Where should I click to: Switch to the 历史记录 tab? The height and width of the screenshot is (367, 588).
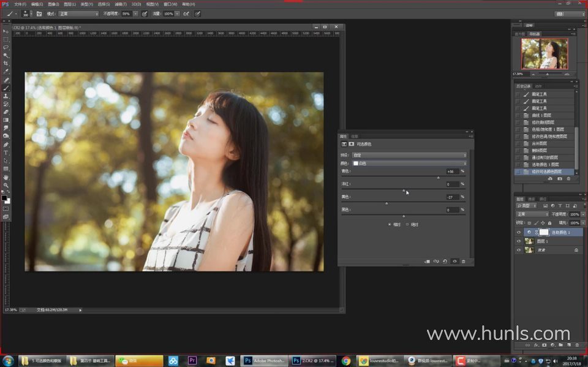tap(523, 86)
